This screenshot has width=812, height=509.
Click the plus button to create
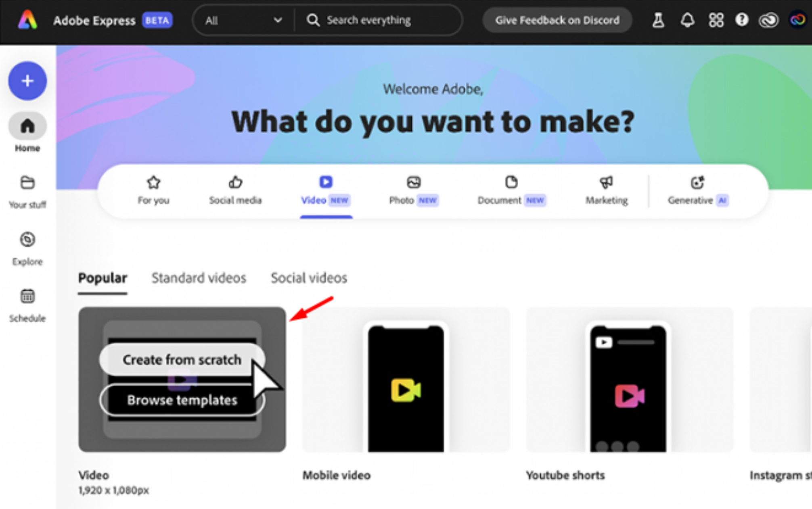[27, 81]
